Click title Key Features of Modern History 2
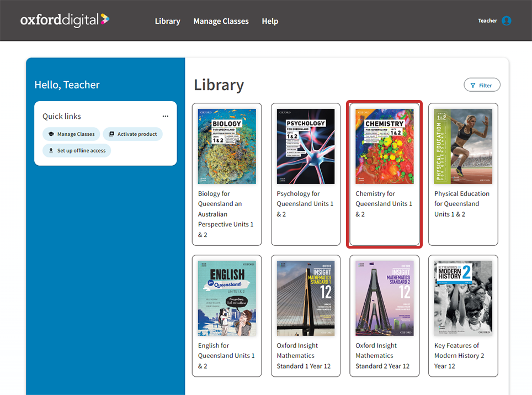This screenshot has height=395, width=532. click(x=459, y=356)
